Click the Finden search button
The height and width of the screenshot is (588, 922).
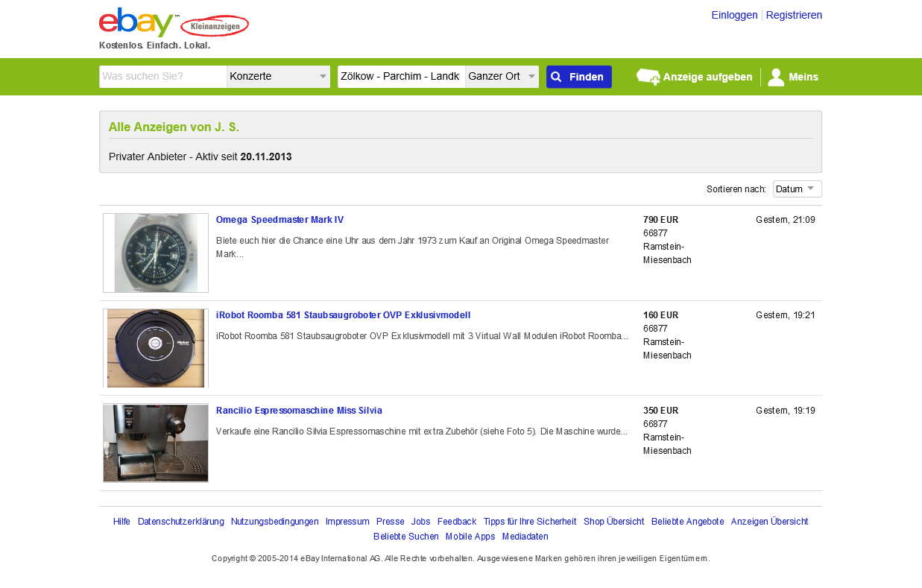tap(579, 77)
